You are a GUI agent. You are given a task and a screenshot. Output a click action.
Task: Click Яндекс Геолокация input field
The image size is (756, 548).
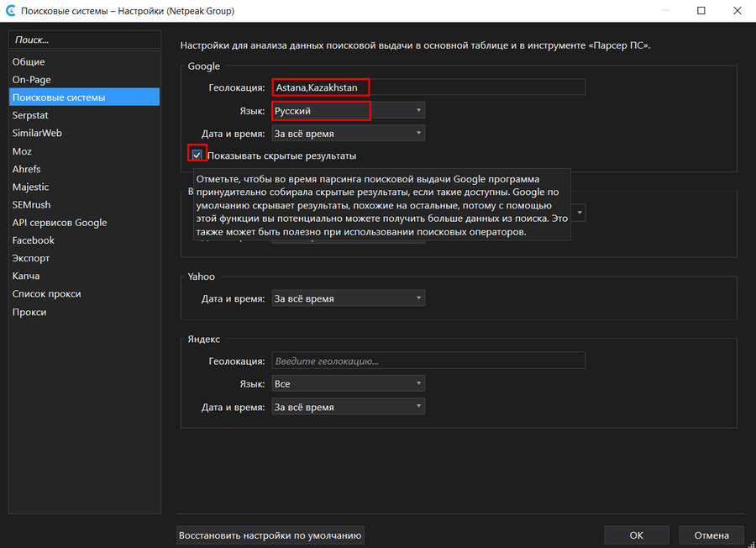pos(428,361)
